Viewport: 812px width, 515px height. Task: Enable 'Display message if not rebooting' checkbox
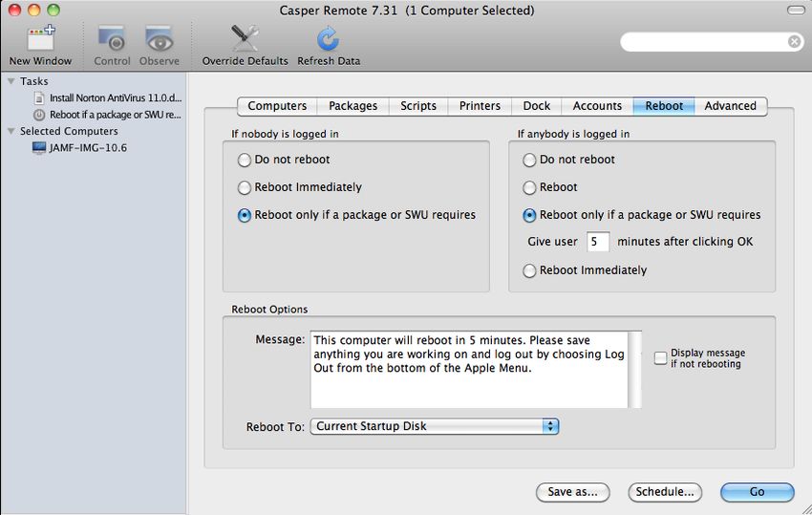(660, 358)
